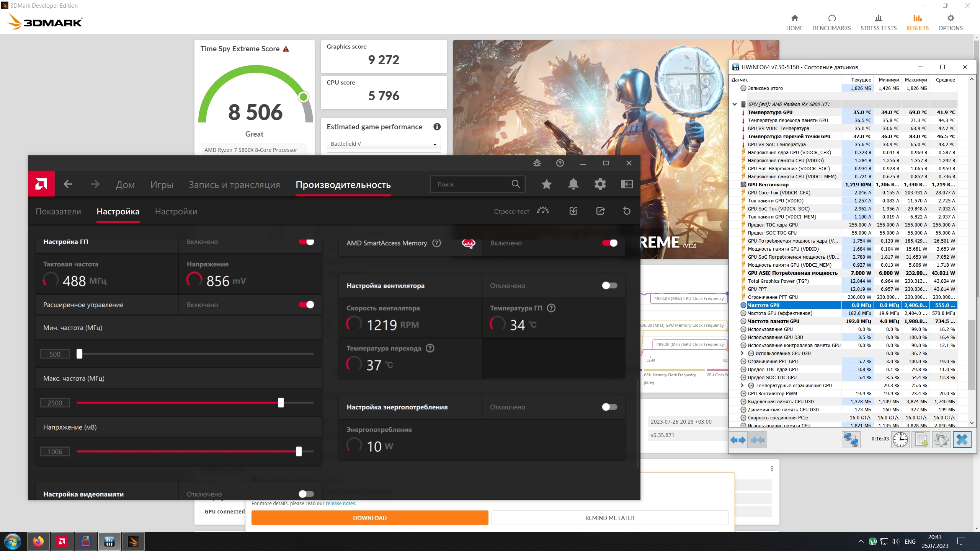Open the Battlefield V game dropdown

point(384,144)
